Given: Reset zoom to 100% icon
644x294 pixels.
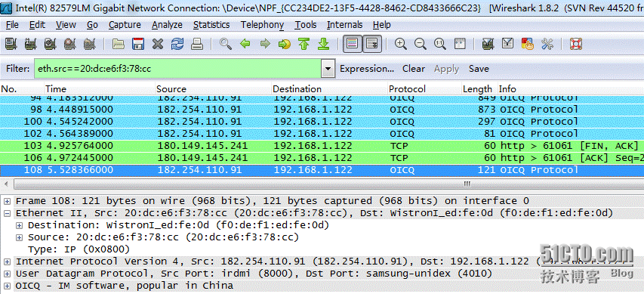Looking at the screenshot, I should 440,44.
